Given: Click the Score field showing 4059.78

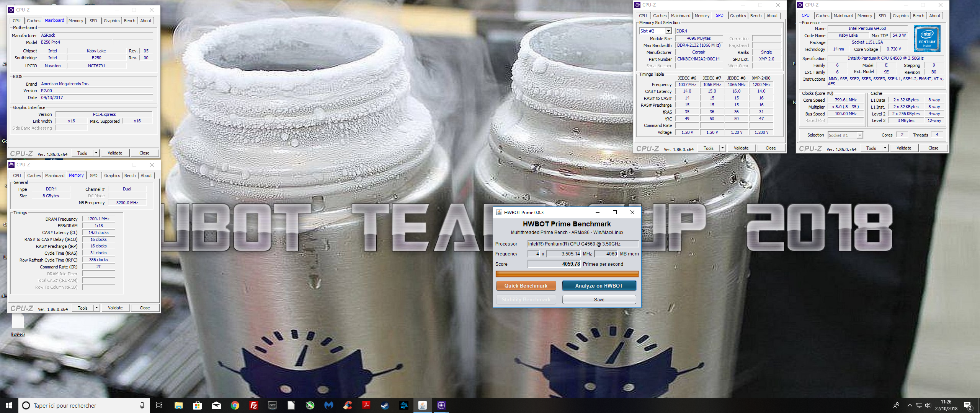Looking at the screenshot, I should (554, 264).
